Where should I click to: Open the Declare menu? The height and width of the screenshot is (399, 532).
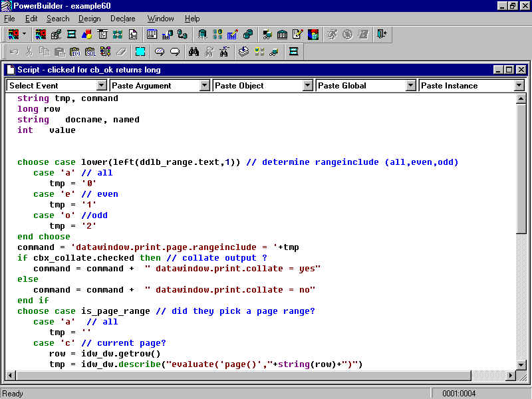[123, 19]
